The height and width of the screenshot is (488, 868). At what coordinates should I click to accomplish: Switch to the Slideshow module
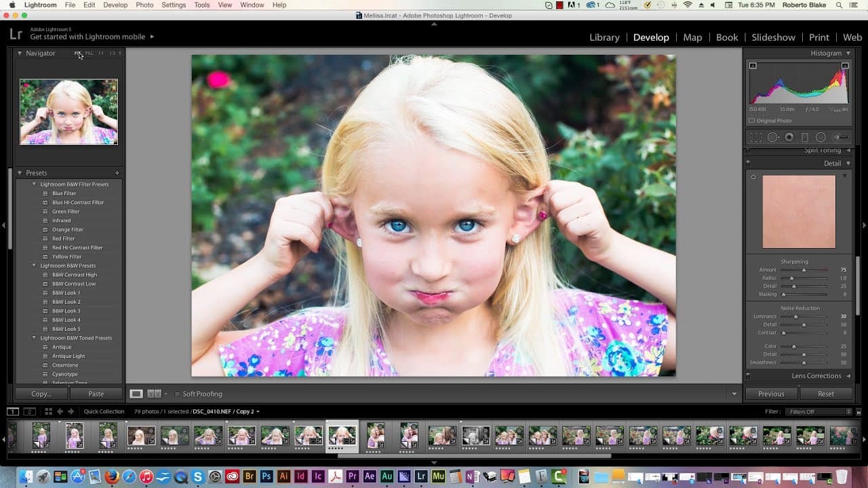pyautogui.click(x=773, y=37)
